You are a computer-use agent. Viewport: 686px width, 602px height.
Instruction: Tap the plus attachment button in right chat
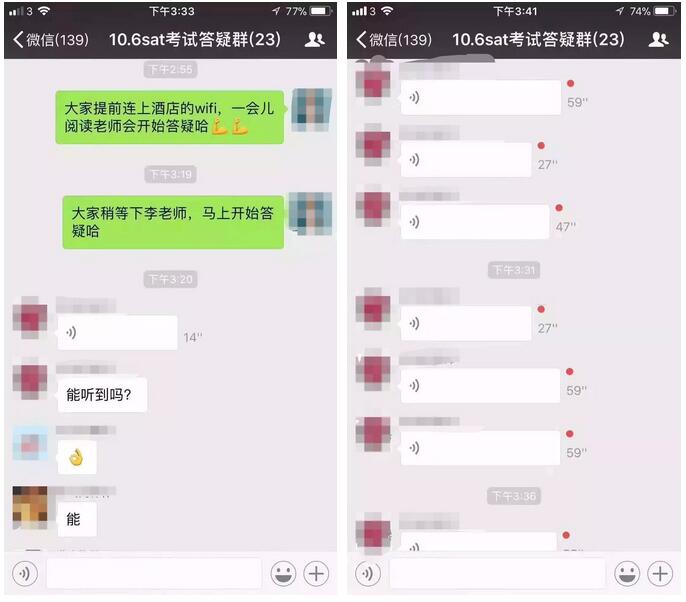[x=660, y=573]
